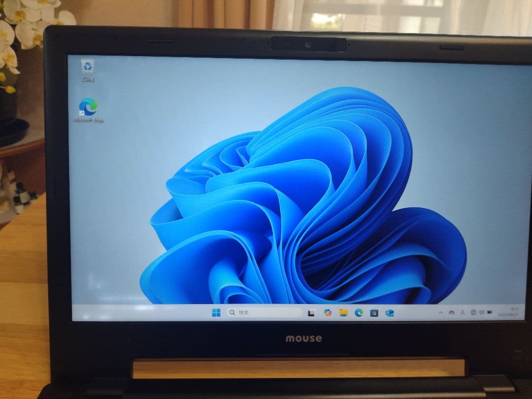
Task: Toggle the IME input mode 'A' indicator
Action: (463, 312)
